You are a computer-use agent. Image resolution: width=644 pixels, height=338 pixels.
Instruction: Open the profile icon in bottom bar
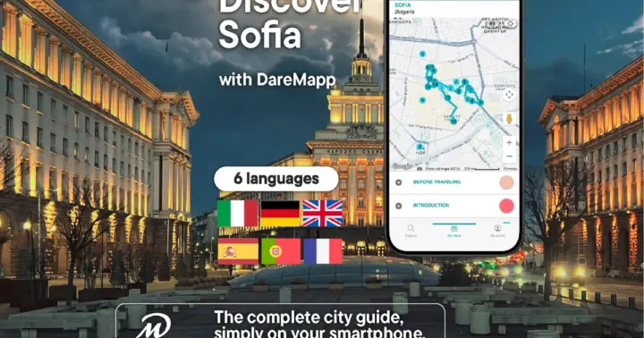point(497,228)
